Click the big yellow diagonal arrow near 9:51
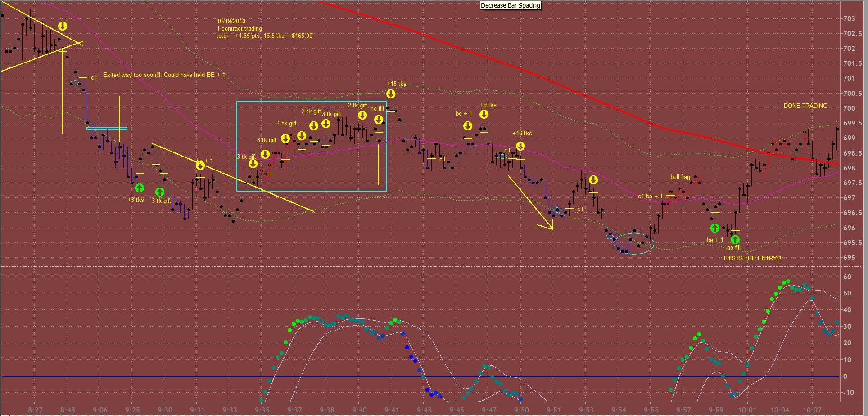 [x=531, y=203]
